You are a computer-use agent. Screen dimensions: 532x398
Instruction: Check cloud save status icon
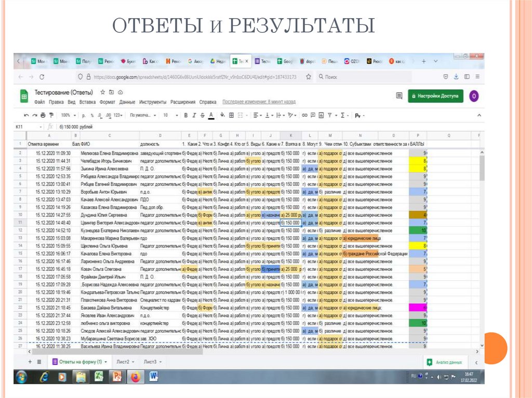point(120,92)
